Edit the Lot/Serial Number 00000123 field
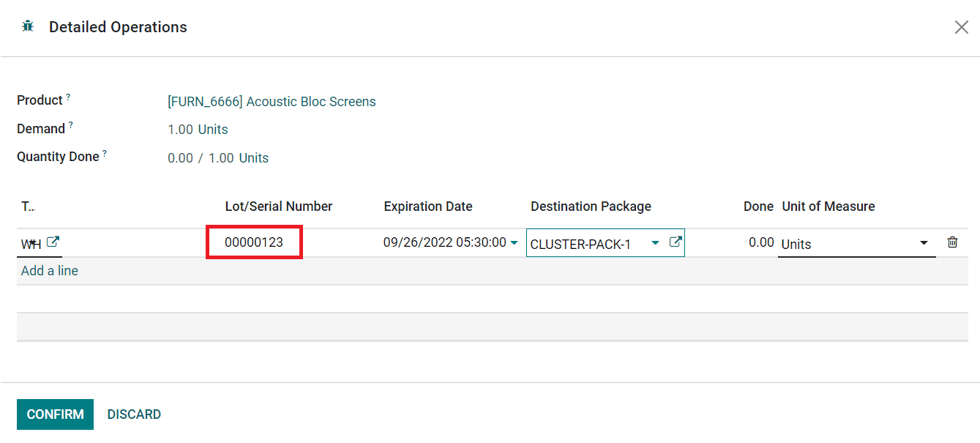 pos(254,242)
